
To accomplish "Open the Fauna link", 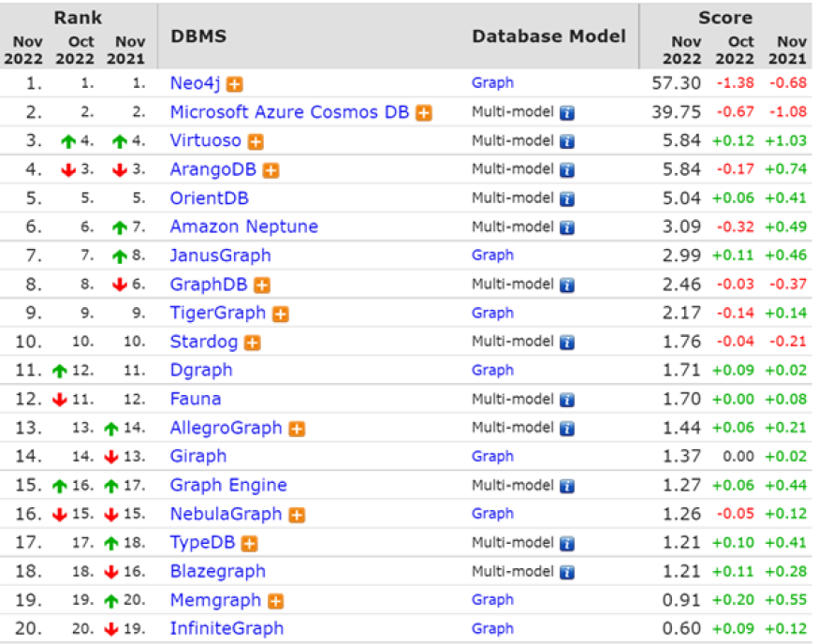I will point(196,400).
